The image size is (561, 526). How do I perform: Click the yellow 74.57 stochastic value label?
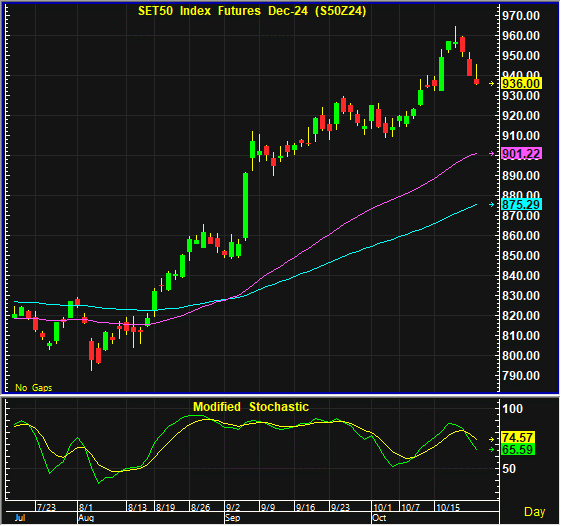pyautogui.click(x=517, y=438)
